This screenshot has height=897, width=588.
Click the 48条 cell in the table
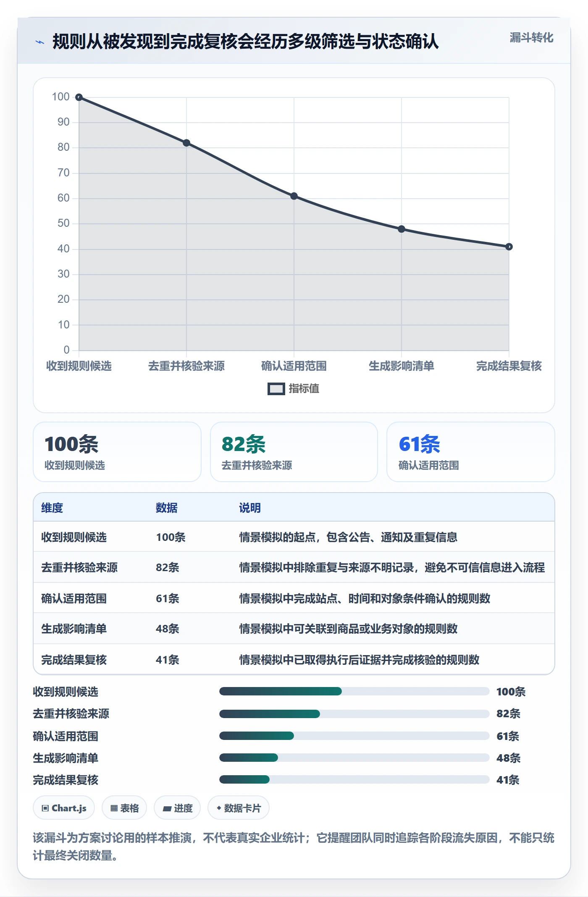[168, 629]
